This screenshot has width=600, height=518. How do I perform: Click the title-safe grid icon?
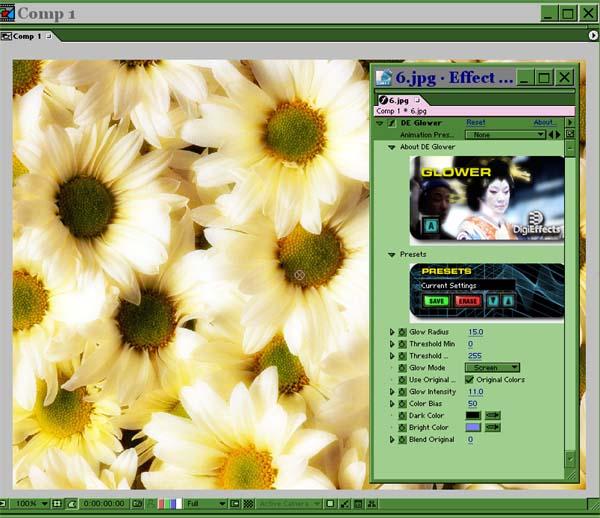click(x=57, y=503)
